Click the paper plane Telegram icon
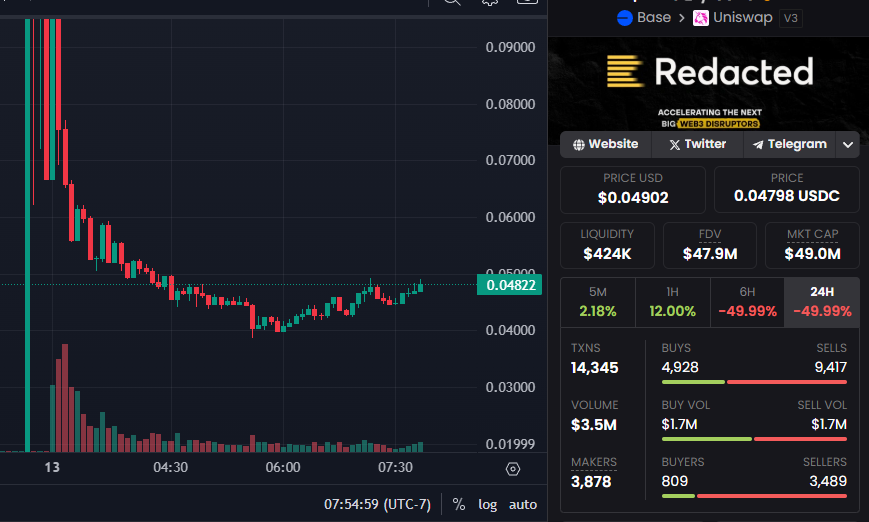Screen dimensions: 869x522 (x=758, y=145)
